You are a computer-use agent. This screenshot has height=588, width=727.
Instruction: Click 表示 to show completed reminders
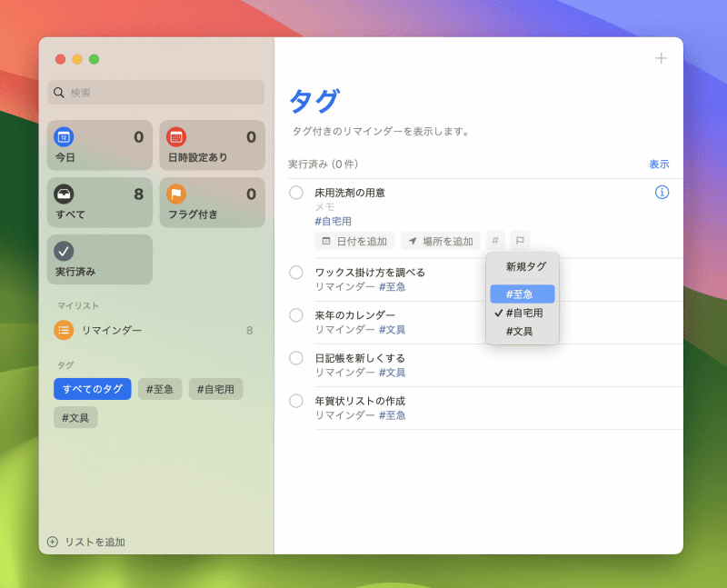pyautogui.click(x=659, y=164)
